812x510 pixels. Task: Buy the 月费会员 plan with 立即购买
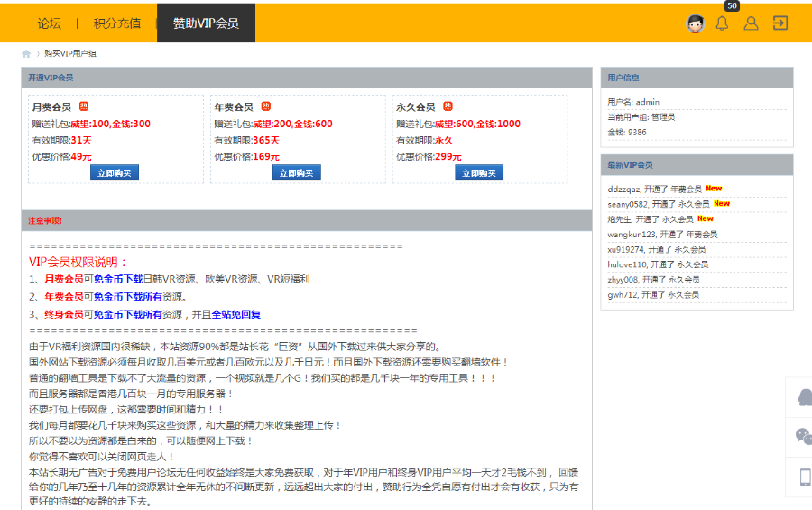click(115, 172)
